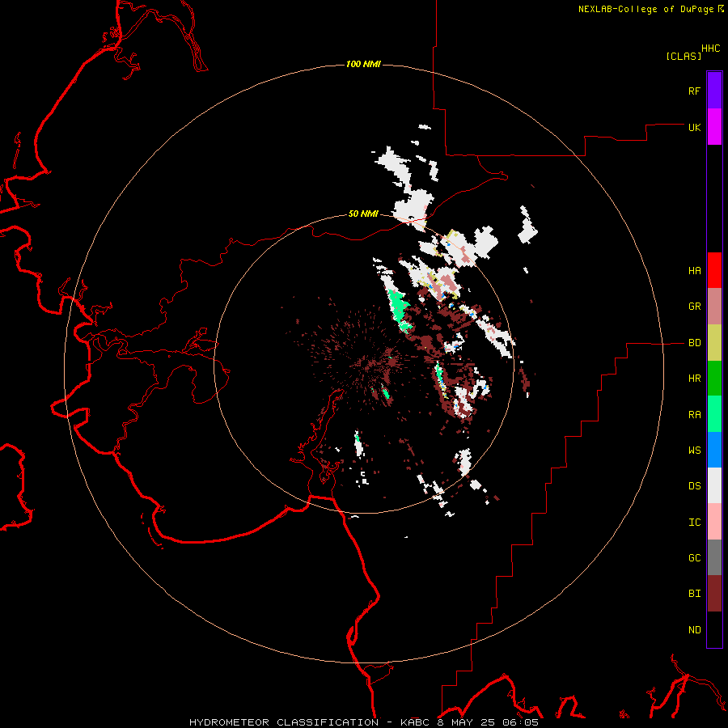Click the 50 NMI range ring label
Image resolution: width=728 pixels, height=728 pixels.
pyautogui.click(x=363, y=214)
